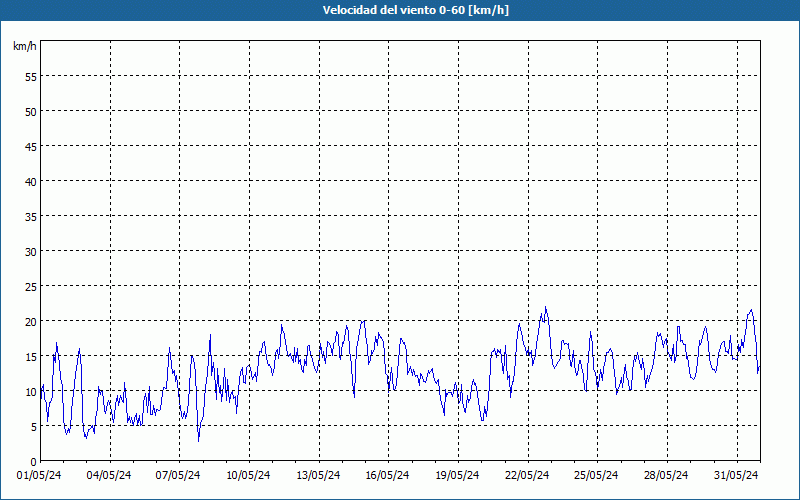Click the final wind peak after 31/05/24
The image size is (800, 500).
click(751, 310)
